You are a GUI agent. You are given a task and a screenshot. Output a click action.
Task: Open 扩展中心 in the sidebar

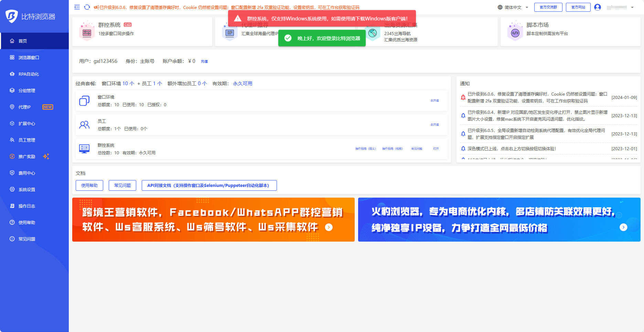[34, 123]
